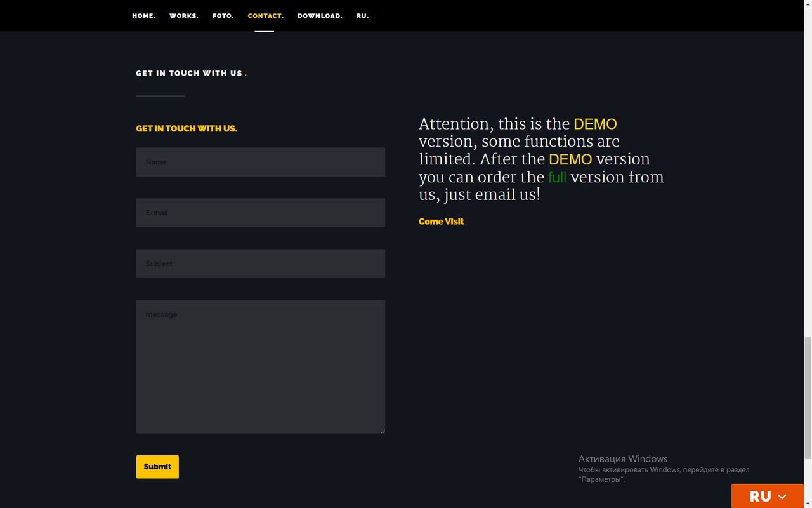Click the message box resize handle

point(382,431)
